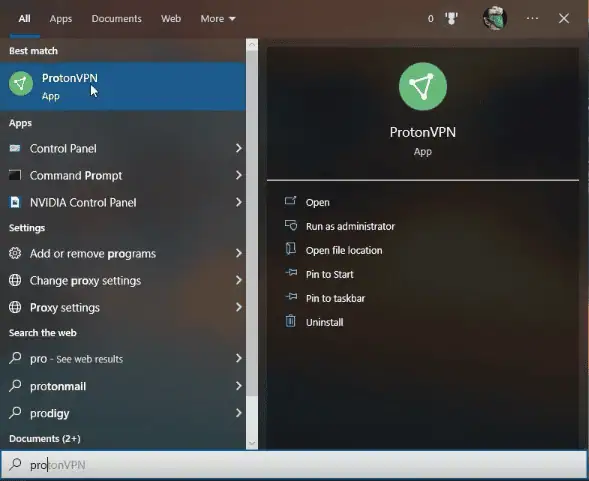Switch to the Web tab

171,19
